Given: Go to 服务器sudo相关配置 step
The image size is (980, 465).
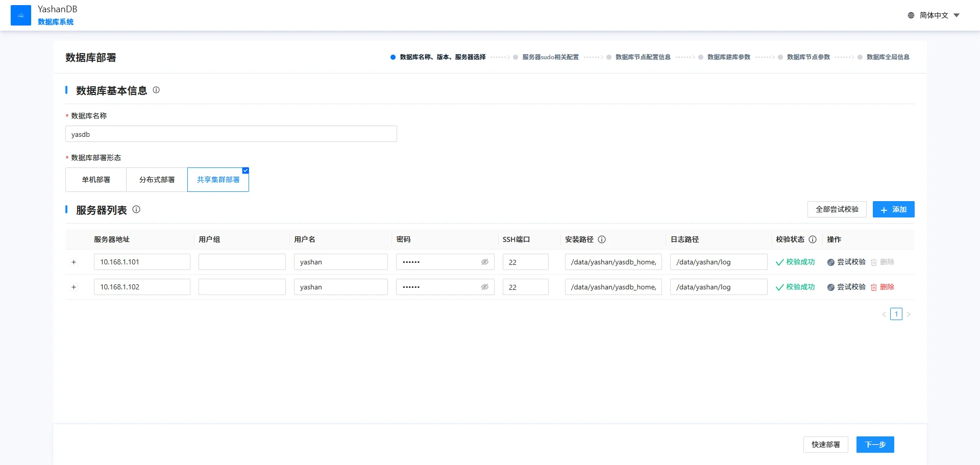Looking at the screenshot, I should [550, 57].
